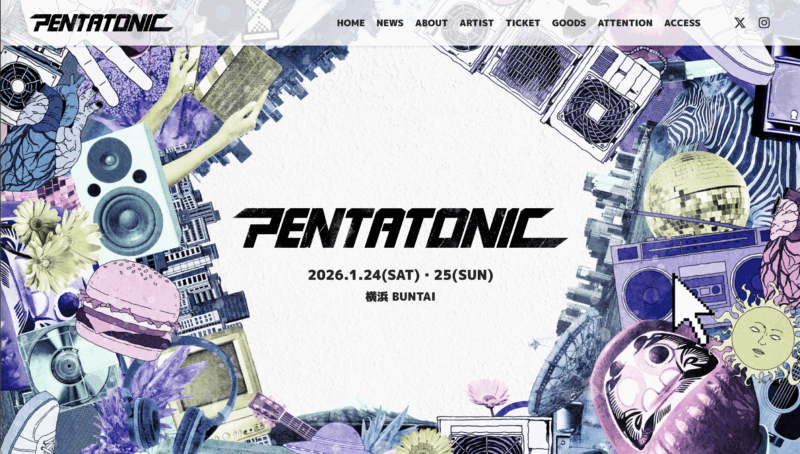Image resolution: width=800 pixels, height=454 pixels.
Task: Open the Instagram icon in header
Action: click(x=764, y=22)
